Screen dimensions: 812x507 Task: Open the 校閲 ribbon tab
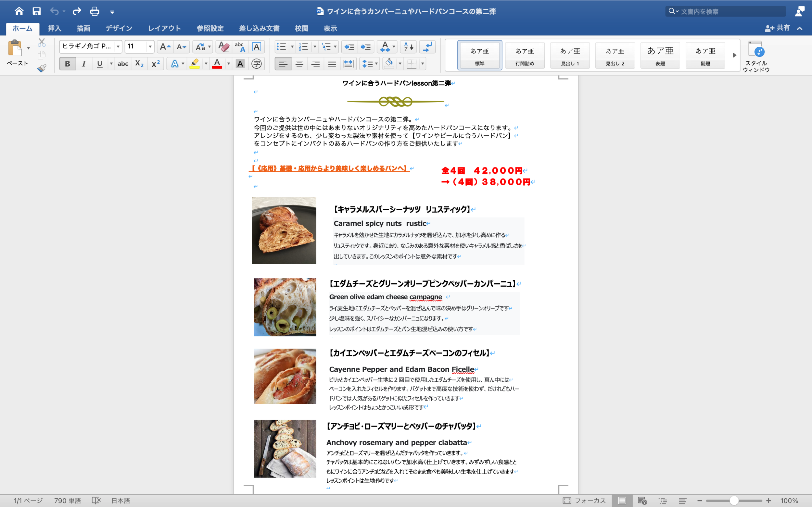pyautogui.click(x=301, y=29)
